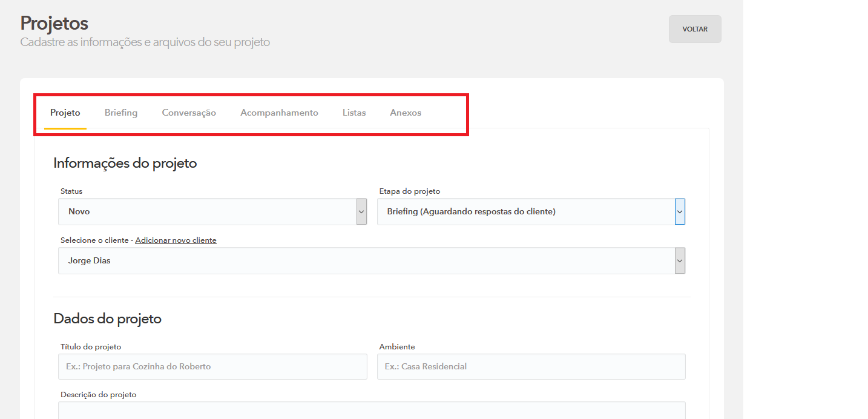
Task: Click into the Ambiente input field
Action: pos(531,367)
